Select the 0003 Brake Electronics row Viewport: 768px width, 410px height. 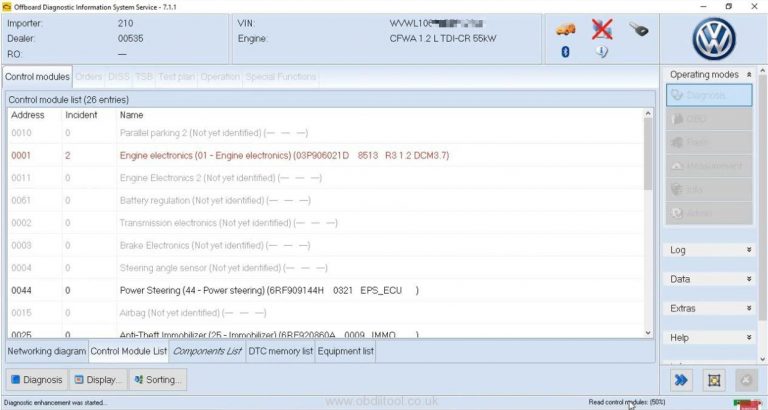(x=325, y=245)
